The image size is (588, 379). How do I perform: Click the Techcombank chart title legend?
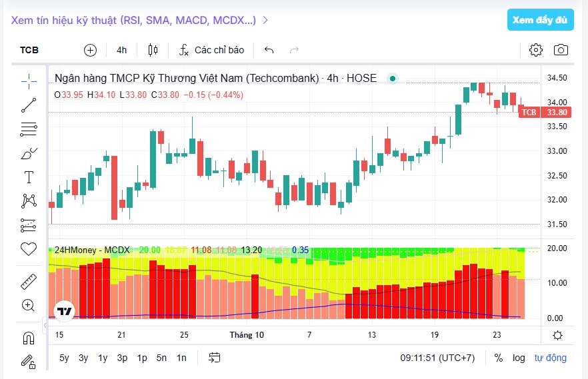(215, 78)
